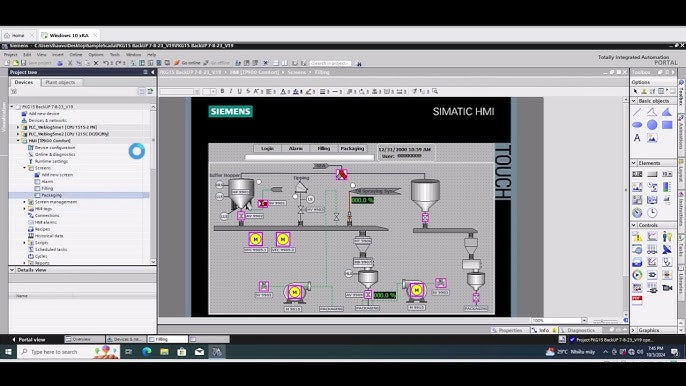Pick the Symbolic I/O field element
Image resolution: width=686 pixels, height=386 pixels.
(667, 174)
